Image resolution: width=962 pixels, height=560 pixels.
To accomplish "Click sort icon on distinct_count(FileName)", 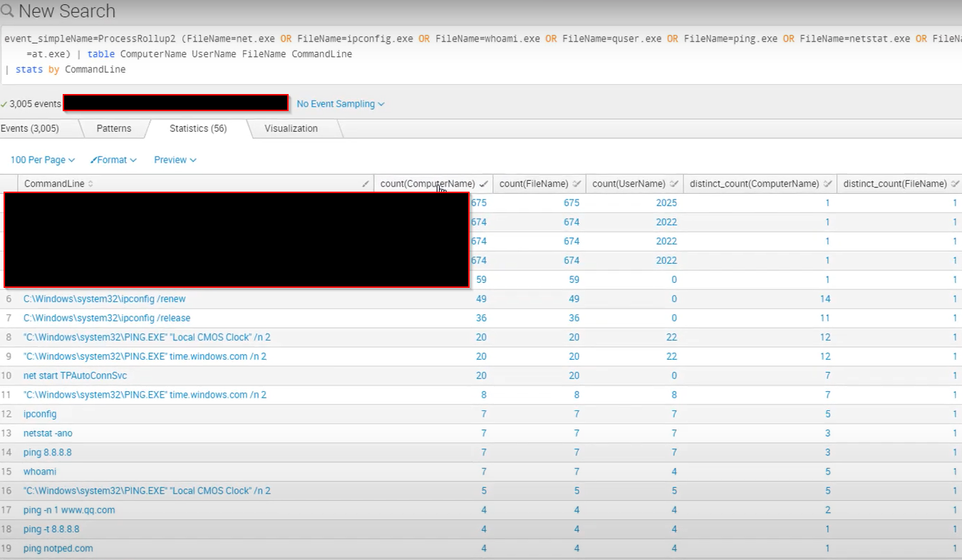I will (954, 183).
